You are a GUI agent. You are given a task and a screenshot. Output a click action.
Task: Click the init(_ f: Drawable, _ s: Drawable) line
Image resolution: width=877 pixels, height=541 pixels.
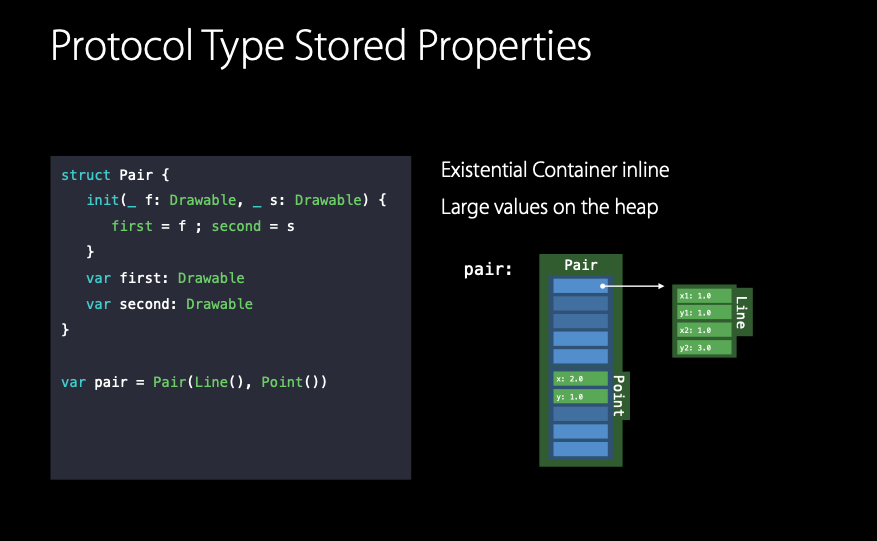point(236,200)
